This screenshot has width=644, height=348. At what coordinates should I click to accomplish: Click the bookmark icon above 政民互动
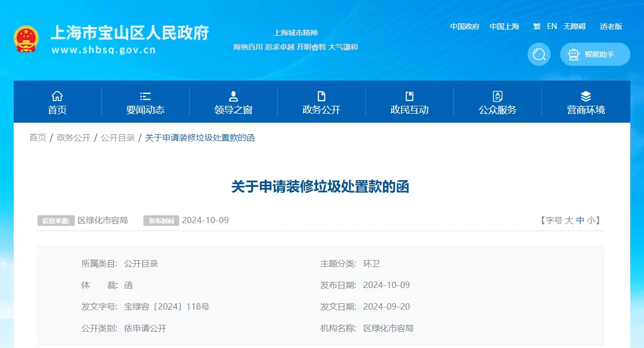point(409,96)
